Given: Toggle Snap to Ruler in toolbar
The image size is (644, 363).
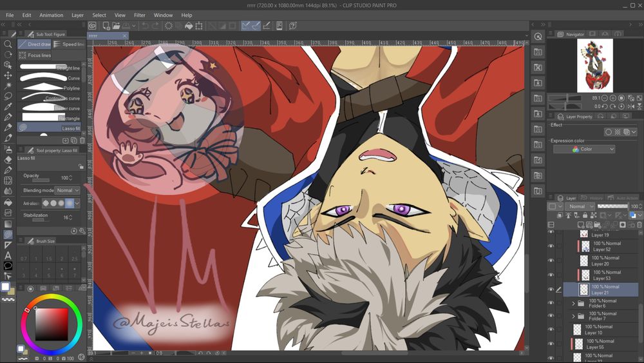Looking at the screenshot, I should [x=245, y=26].
